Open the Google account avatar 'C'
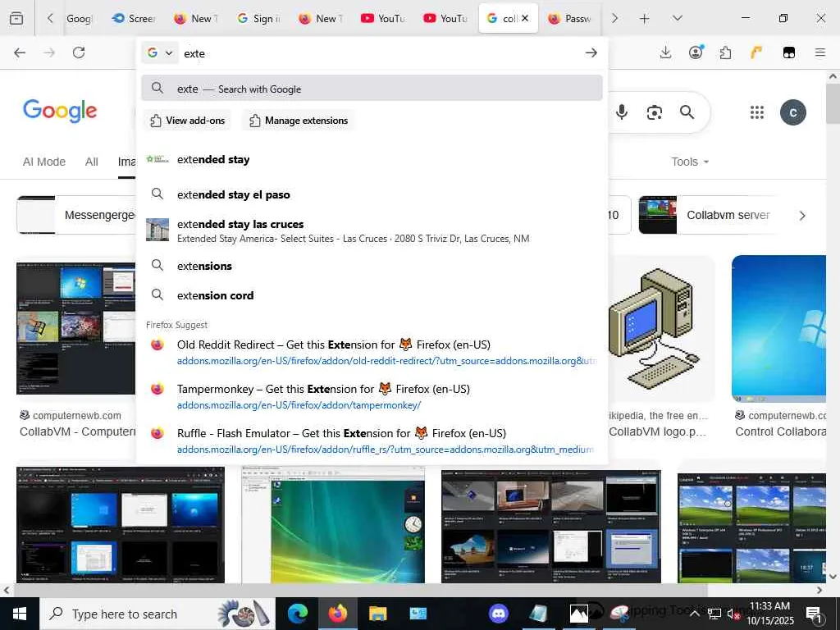This screenshot has width=840, height=630. pos(793,112)
